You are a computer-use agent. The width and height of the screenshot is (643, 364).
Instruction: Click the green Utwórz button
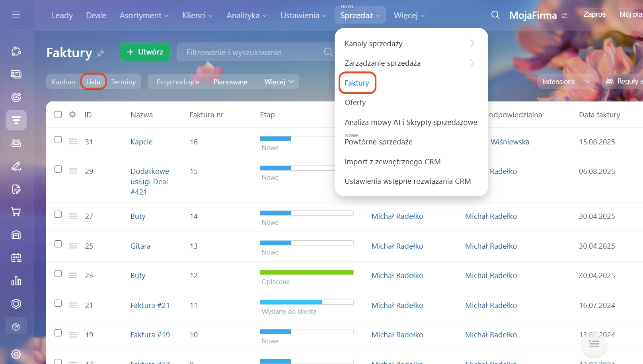(145, 52)
